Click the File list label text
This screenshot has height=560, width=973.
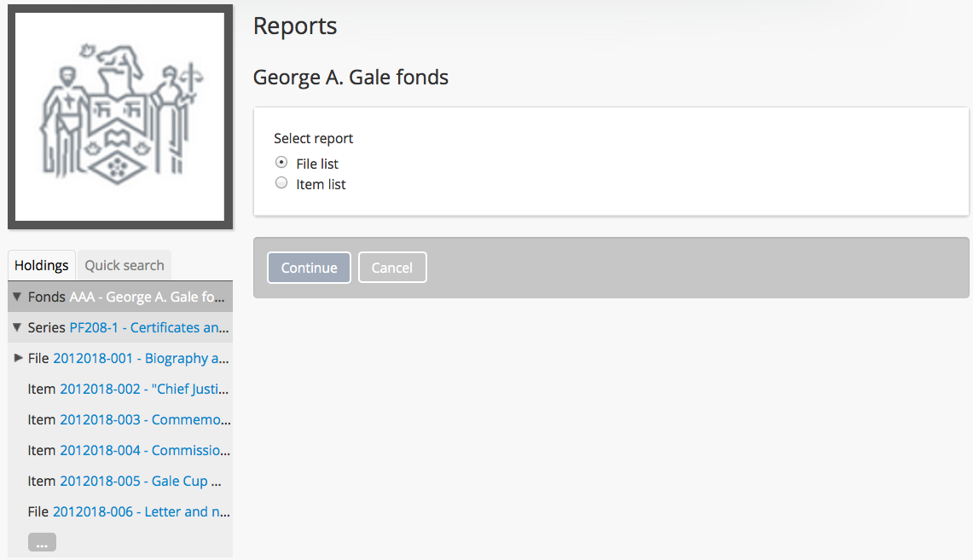click(317, 164)
